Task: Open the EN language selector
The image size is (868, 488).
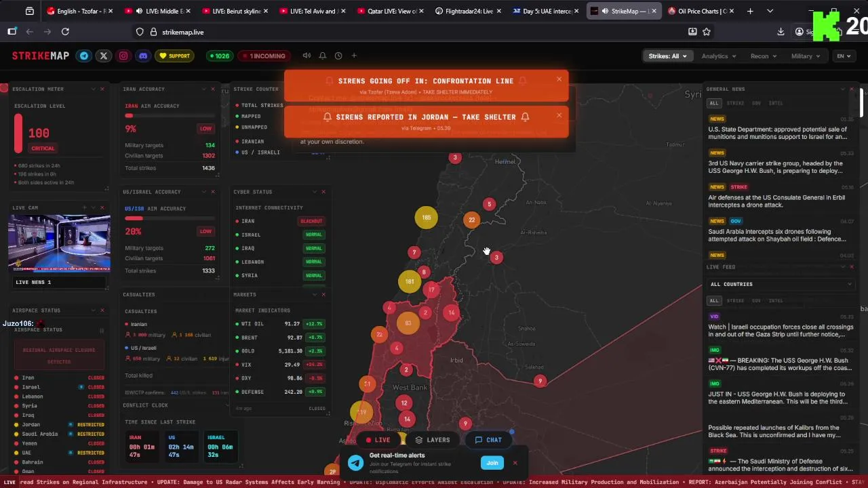Action: pos(844,56)
